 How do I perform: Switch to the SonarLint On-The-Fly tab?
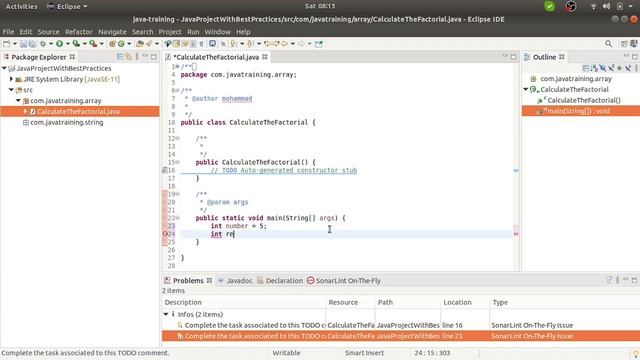344,280
